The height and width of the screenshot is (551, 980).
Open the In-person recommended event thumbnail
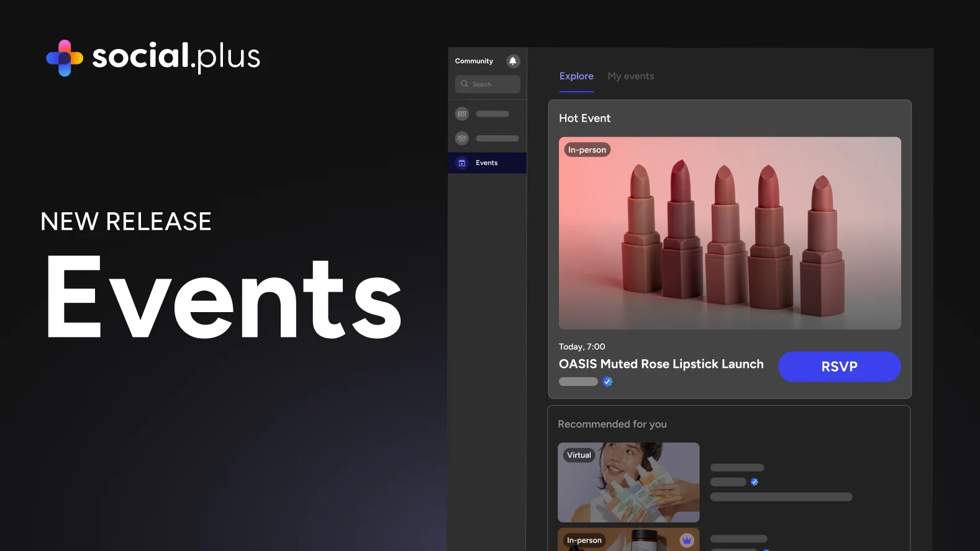628,539
